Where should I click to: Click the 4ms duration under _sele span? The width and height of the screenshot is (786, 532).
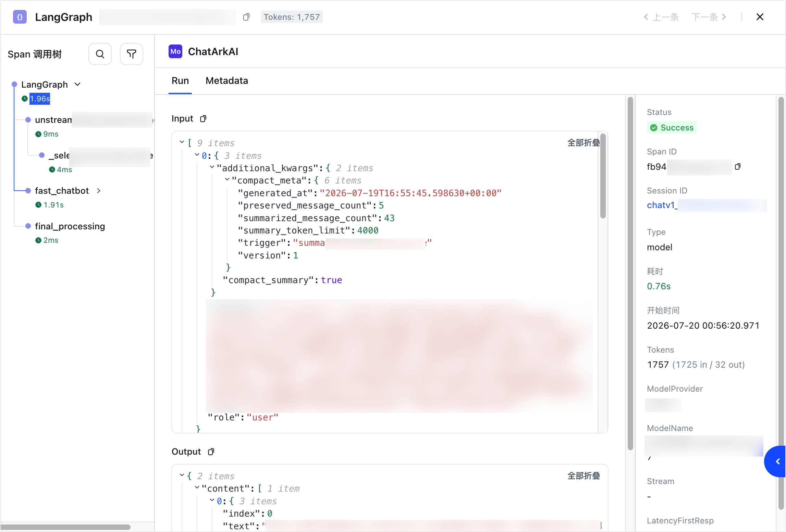64,170
